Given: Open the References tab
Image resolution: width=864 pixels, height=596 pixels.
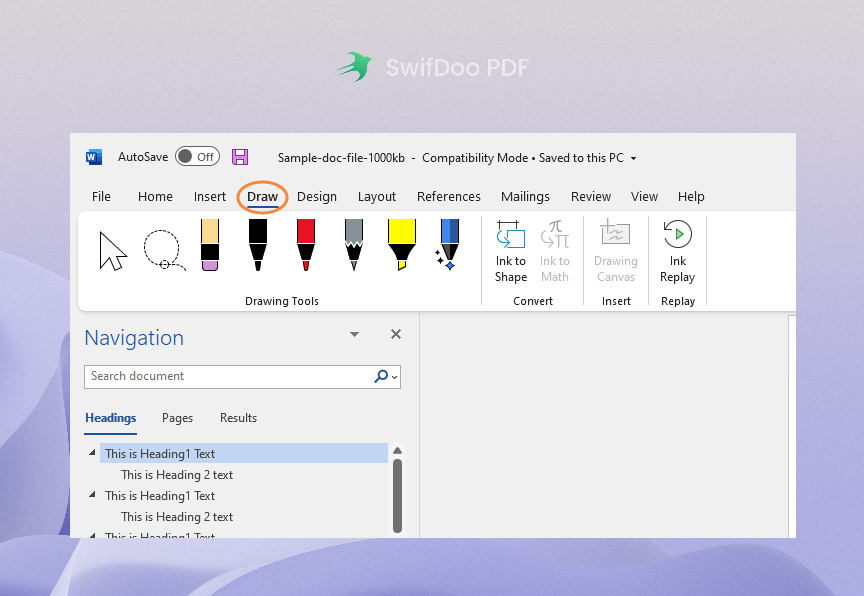Looking at the screenshot, I should [x=449, y=197].
